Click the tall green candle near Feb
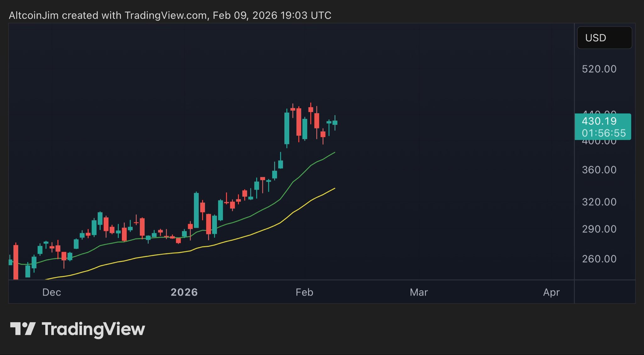 click(x=286, y=128)
